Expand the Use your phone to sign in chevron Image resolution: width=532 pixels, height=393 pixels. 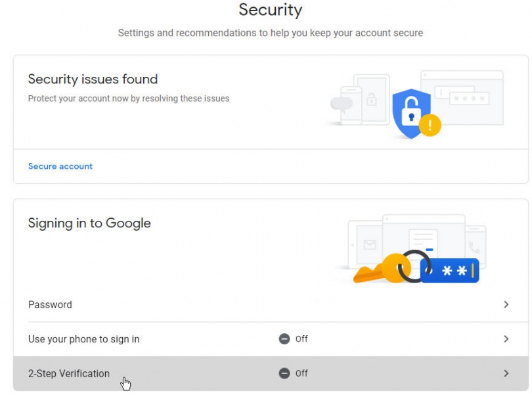(x=506, y=339)
